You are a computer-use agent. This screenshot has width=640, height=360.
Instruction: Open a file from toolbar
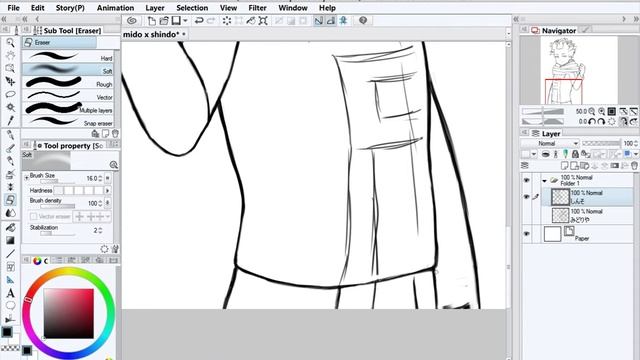point(164,20)
